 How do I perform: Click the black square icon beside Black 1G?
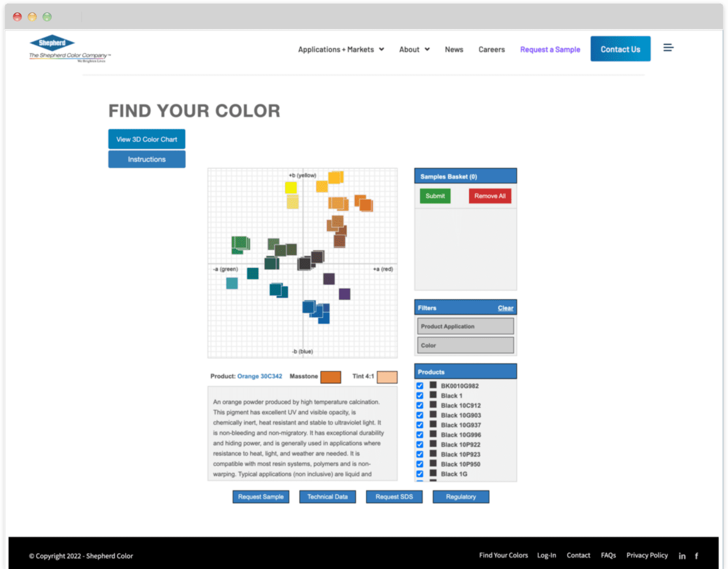pos(433,473)
